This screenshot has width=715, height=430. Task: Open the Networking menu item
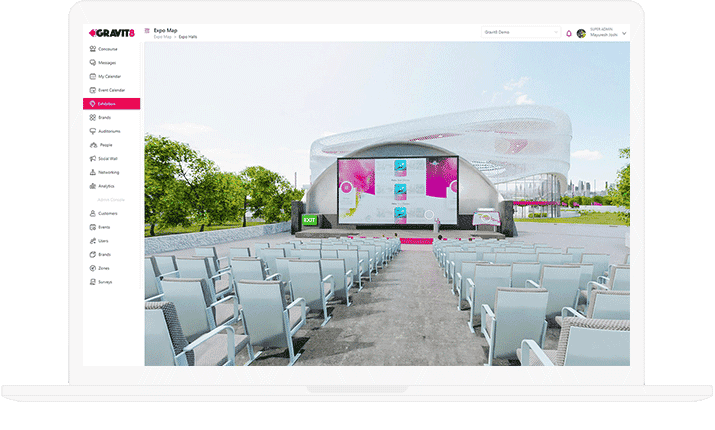tap(109, 172)
